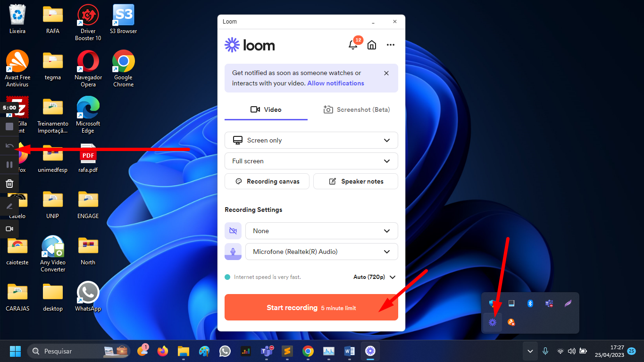Viewport: 644px width, 362px height.
Task: Dismiss the notification banner with X
Action: [386, 73]
